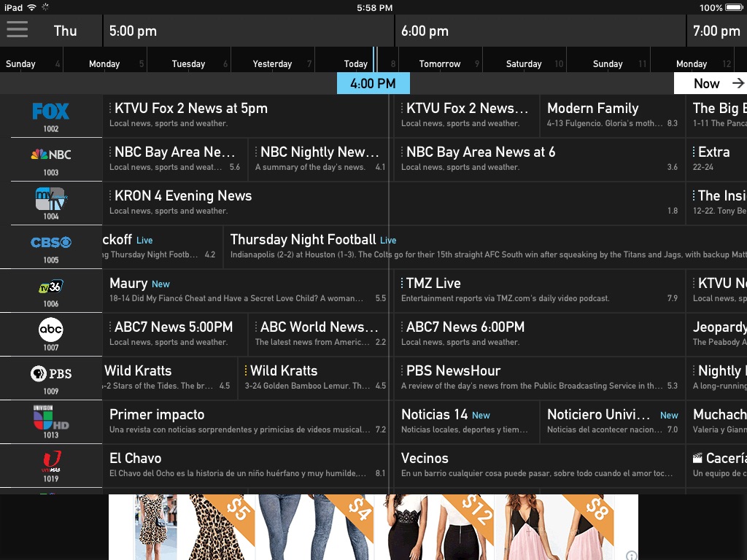Open Jeopardy listing on ABC

tap(717, 335)
